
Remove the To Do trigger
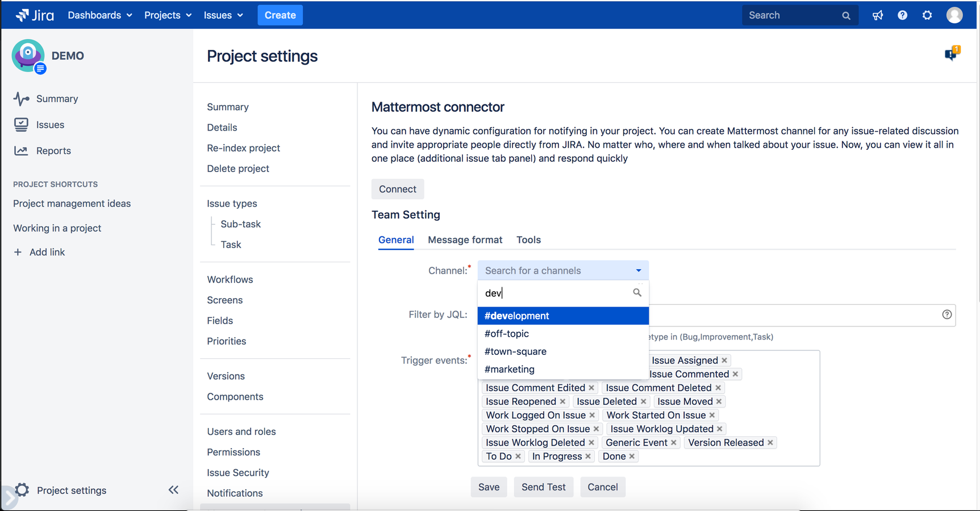pos(518,456)
